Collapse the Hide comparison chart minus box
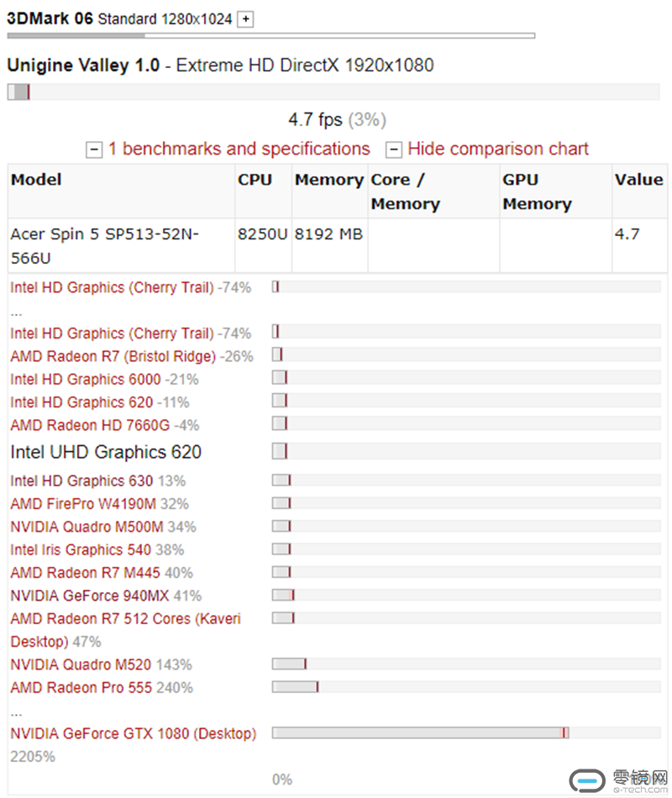 [x=393, y=150]
